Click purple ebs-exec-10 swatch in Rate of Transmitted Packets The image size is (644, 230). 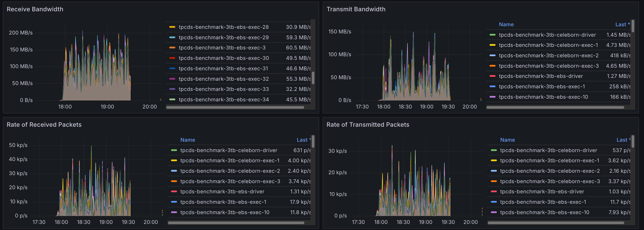coord(493,212)
